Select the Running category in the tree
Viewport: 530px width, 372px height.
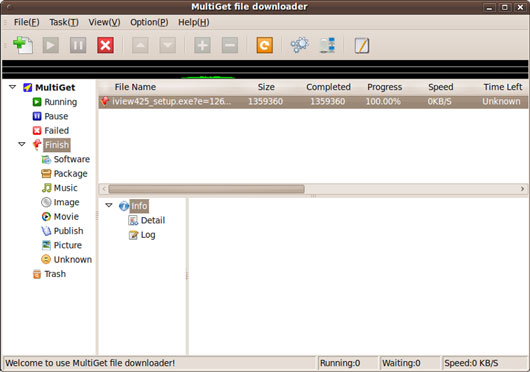(x=55, y=102)
